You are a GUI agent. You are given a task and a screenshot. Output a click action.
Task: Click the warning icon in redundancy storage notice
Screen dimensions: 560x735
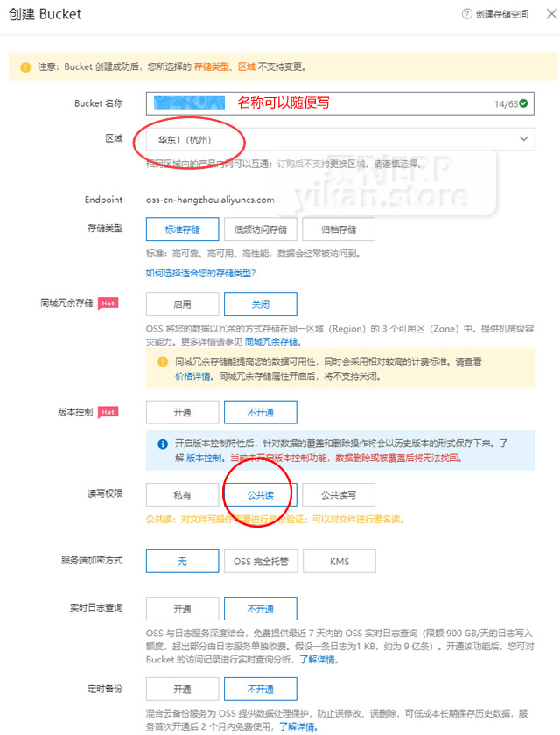point(162,360)
